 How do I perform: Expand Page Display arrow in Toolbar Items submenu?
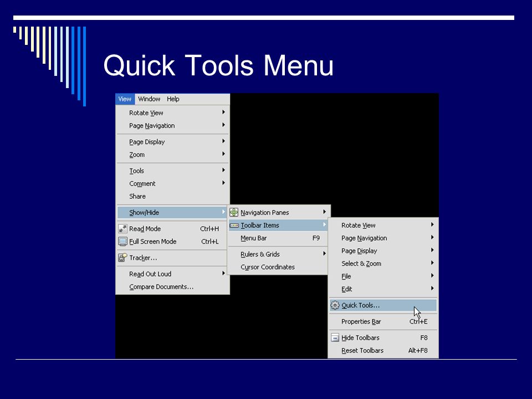coord(432,250)
